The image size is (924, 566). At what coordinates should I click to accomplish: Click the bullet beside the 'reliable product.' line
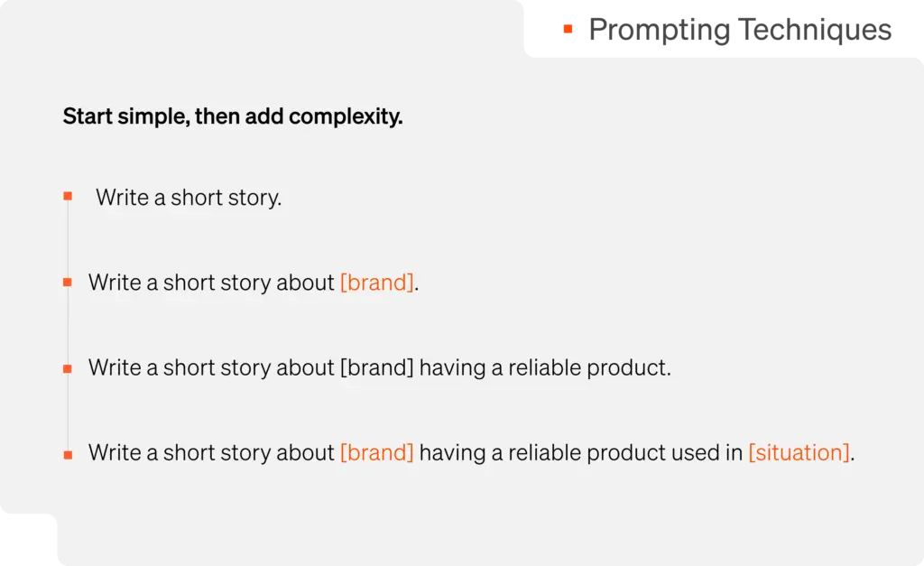[68, 369]
